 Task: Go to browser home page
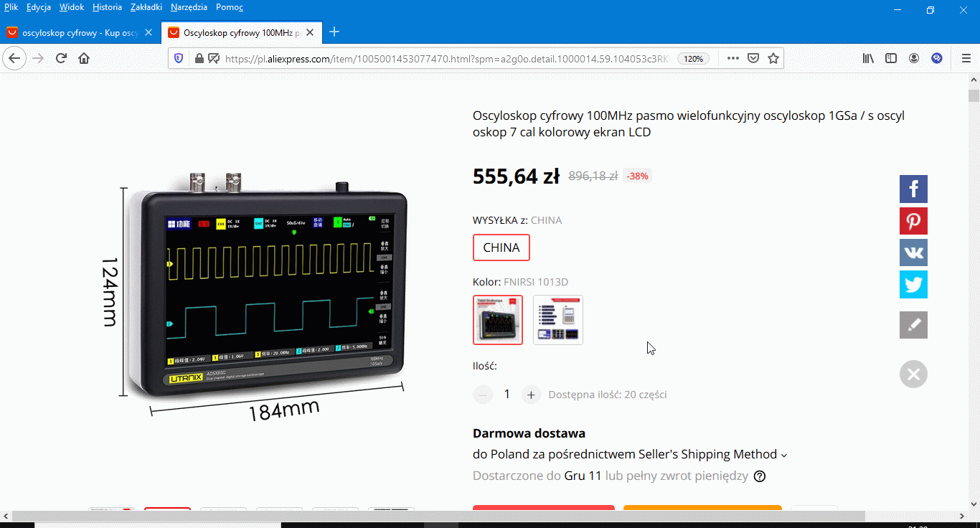[84, 59]
